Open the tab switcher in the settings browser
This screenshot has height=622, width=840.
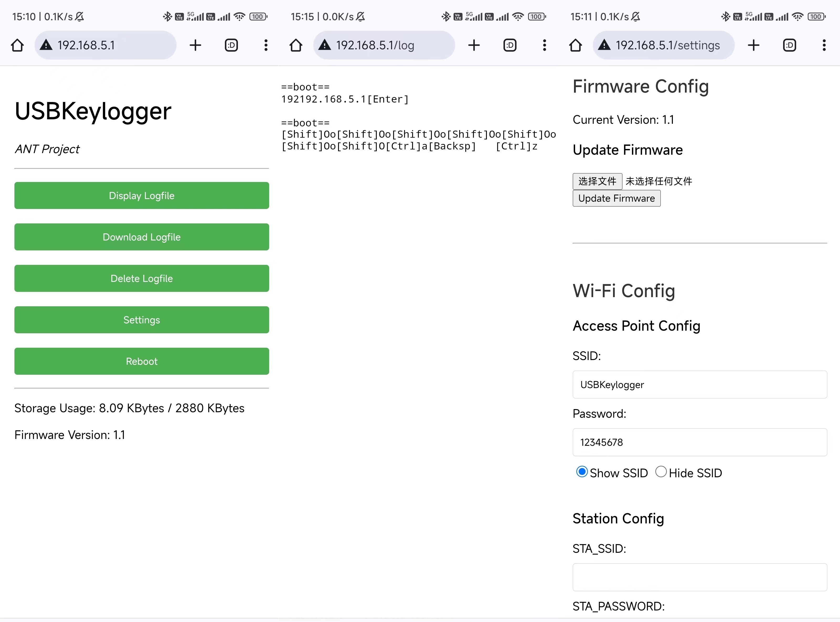click(x=789, y=45)
